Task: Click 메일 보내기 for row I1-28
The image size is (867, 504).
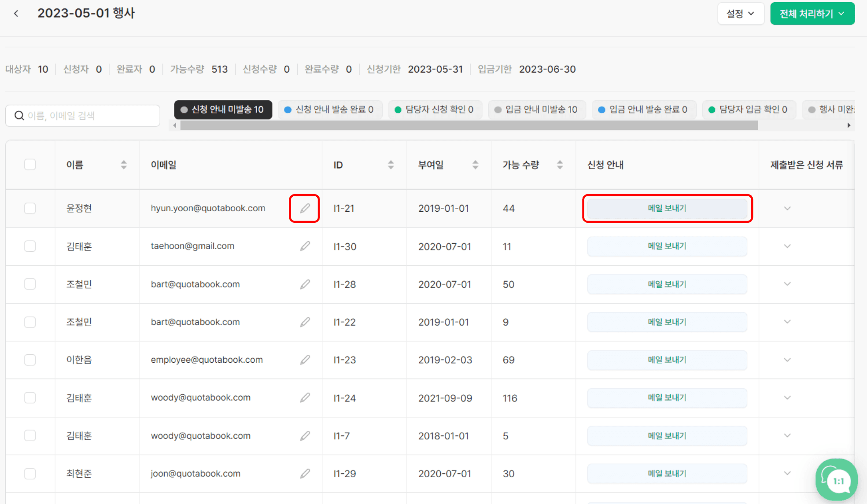Action: [x=667, y=284]
